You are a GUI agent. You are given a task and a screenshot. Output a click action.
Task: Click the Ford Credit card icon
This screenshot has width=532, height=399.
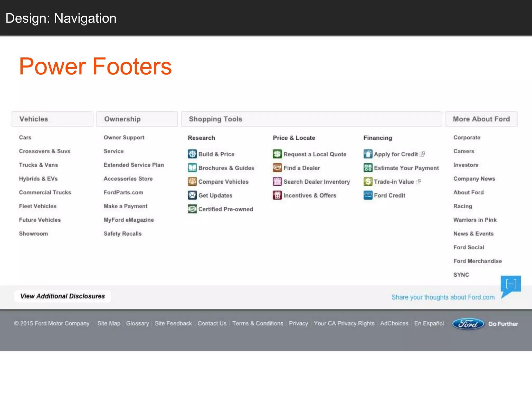[x=368, y=195]
